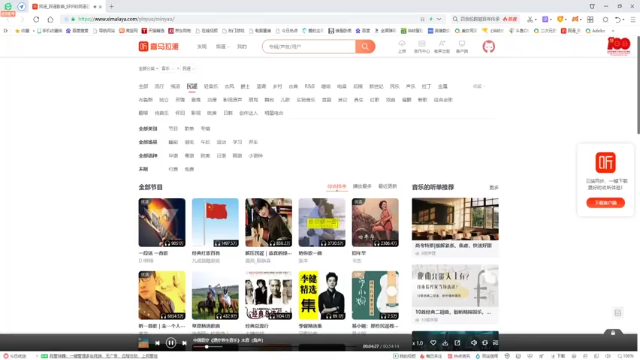Open the 发现 (Discover) nav item
Viewport: 640px width, 360px height.
202,47
